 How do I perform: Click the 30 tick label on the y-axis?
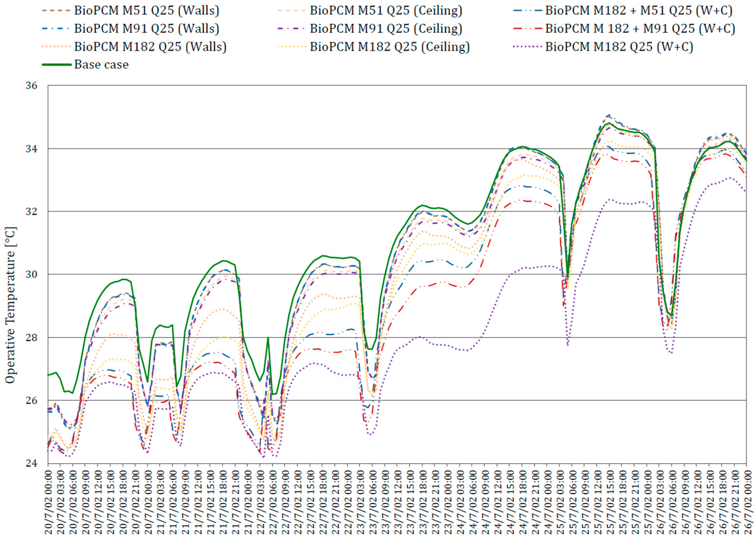[x=32, y=275]
